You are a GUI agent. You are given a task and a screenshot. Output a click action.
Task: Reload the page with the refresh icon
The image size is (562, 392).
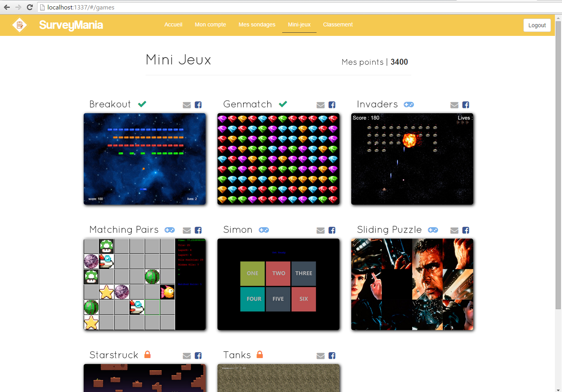click(x=30, y=7)
